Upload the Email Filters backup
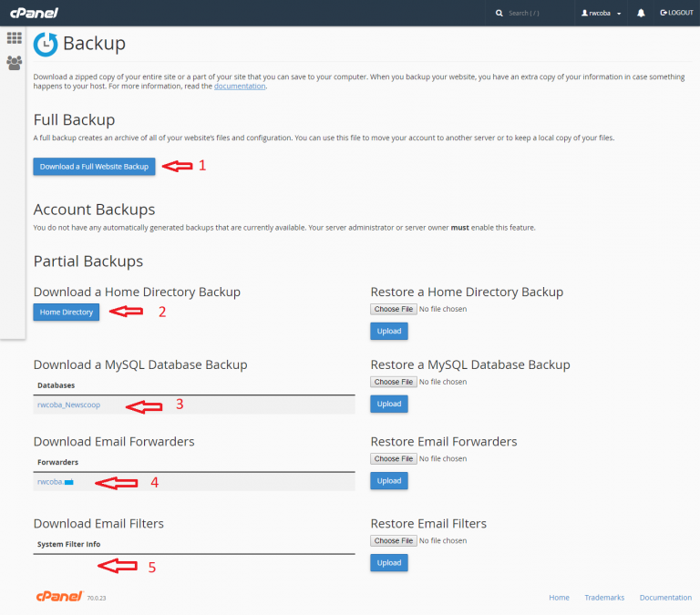 [x=389, y=563]
